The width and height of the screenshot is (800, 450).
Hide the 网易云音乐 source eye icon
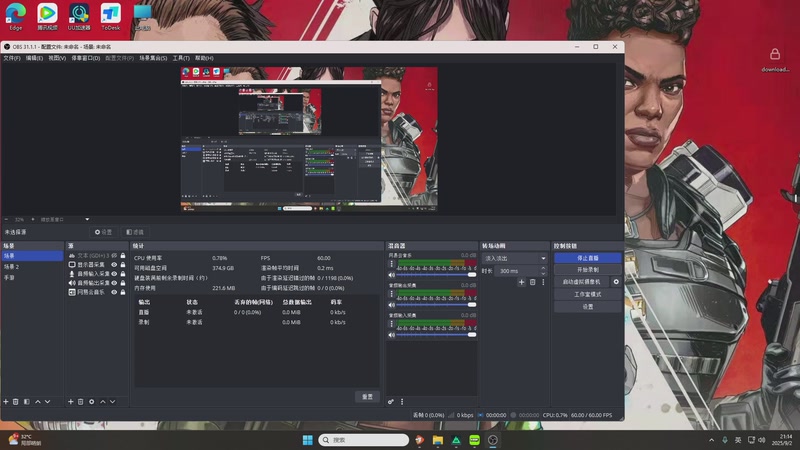coord(114,292)
